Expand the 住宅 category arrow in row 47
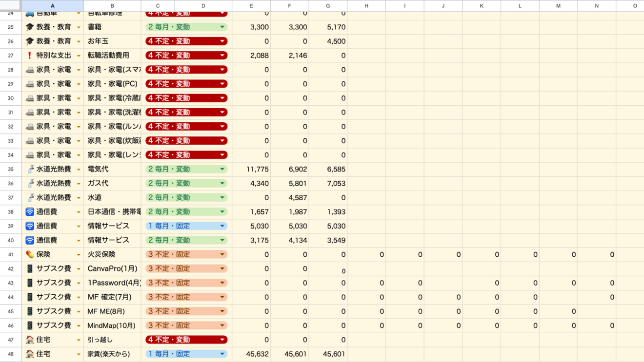644x362 pixels. [x=79, y=340]
